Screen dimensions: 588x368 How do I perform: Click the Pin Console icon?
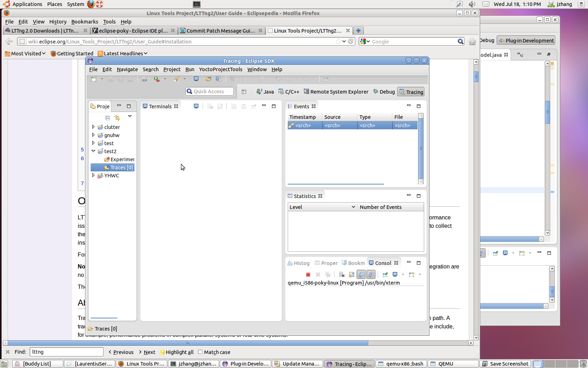385,274
